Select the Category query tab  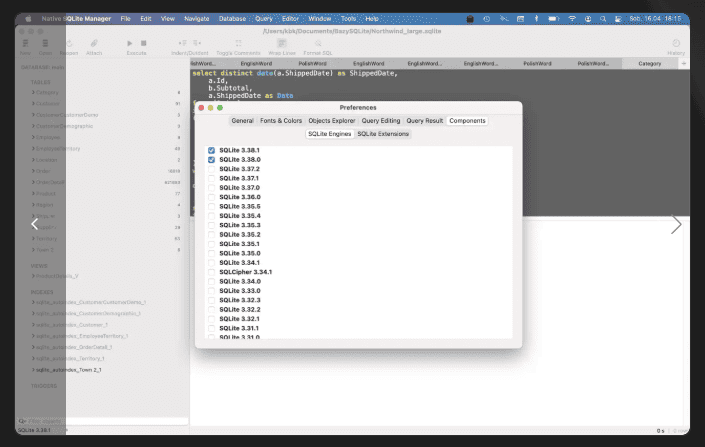pos(650,63)
